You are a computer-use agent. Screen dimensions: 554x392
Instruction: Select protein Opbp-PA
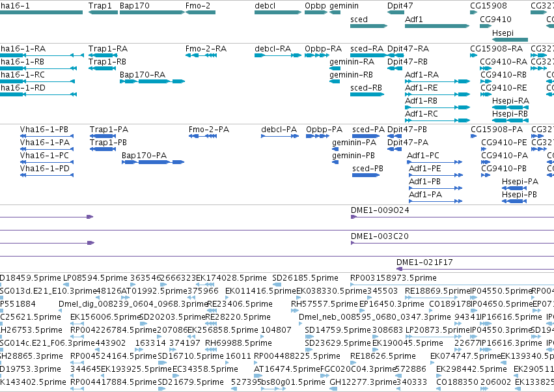tap(318, 136)
